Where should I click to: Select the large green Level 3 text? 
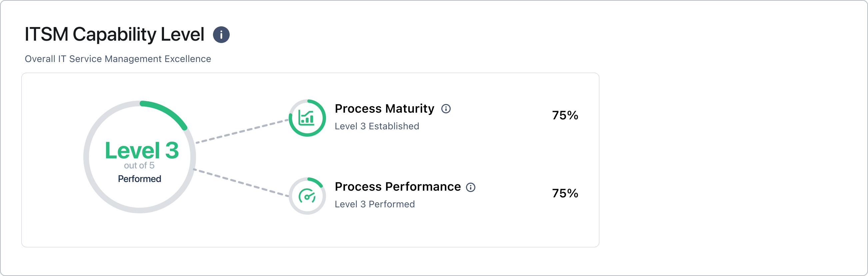[142, 150]
